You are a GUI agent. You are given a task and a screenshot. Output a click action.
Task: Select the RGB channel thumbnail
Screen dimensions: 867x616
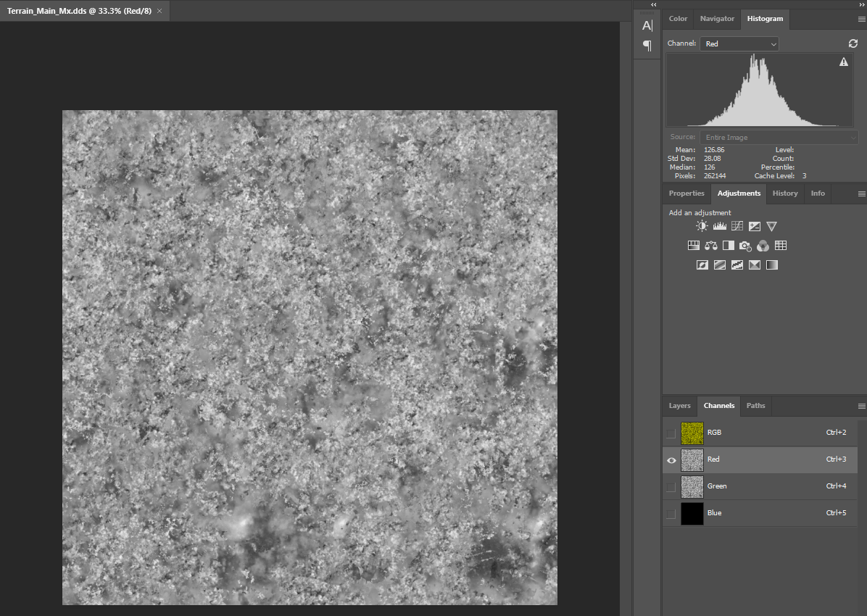point(692,433)
